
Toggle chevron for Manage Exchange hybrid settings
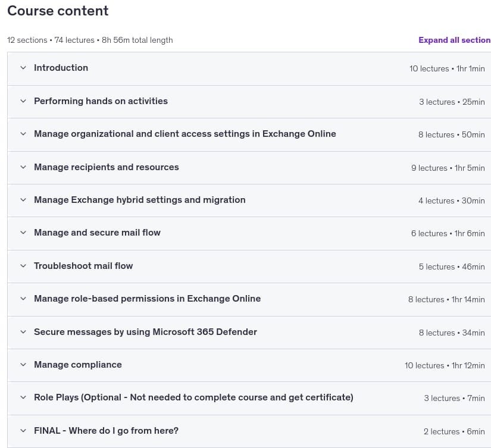click(23, 200)
